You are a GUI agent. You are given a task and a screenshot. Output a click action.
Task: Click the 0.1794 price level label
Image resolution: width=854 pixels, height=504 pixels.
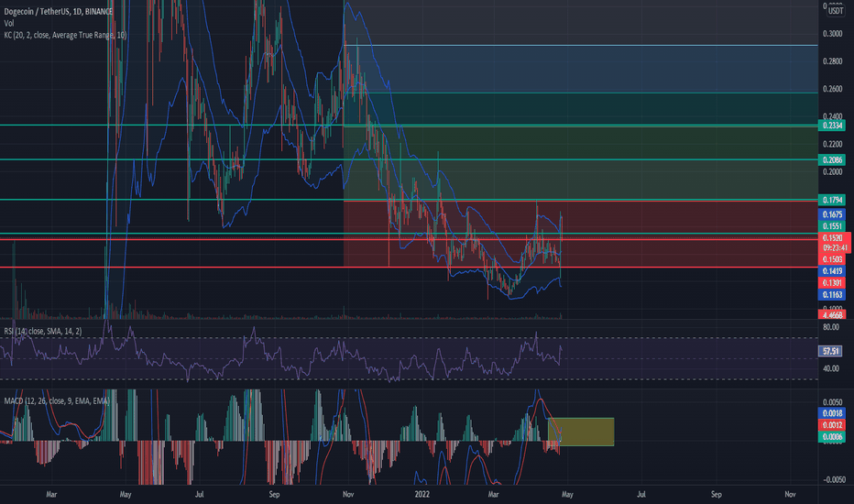(x=832, y=200)
